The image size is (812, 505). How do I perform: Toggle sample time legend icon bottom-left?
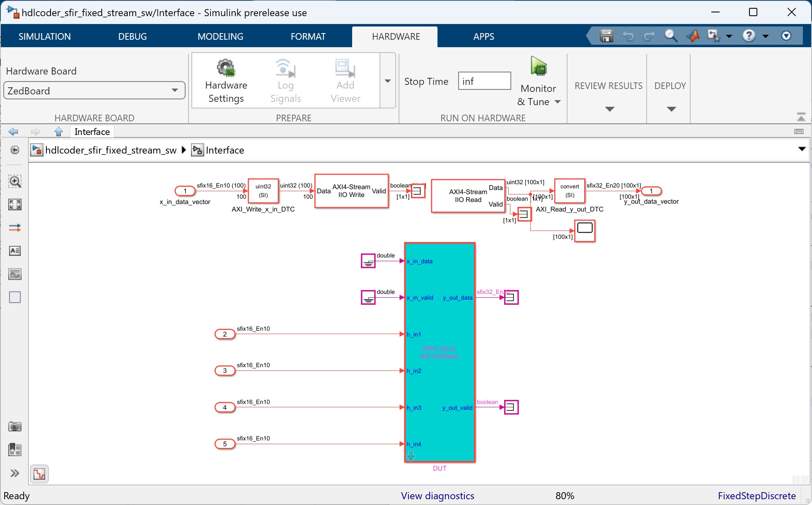pyautogui.click(x=39, y=474)
